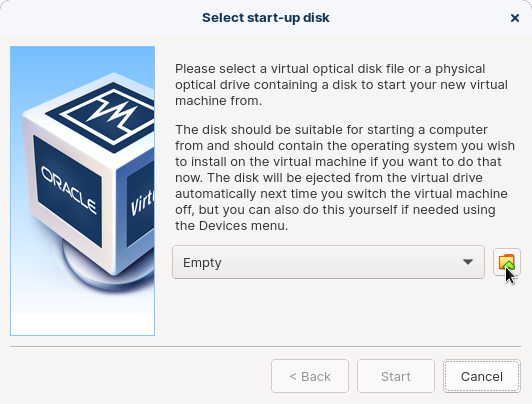Screen dimensions: 532x404
Task: Select the 'Empty' text in combo box
Action: (202, 263)
